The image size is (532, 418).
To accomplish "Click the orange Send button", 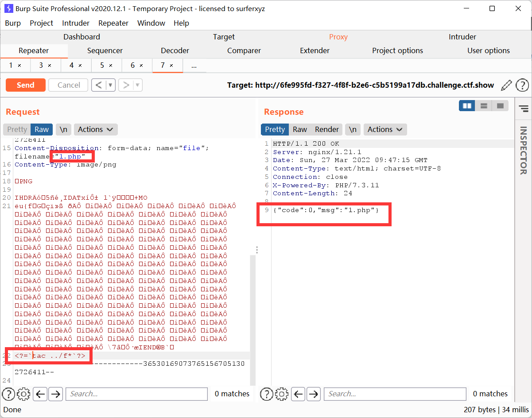I will (x=26, y=85).
